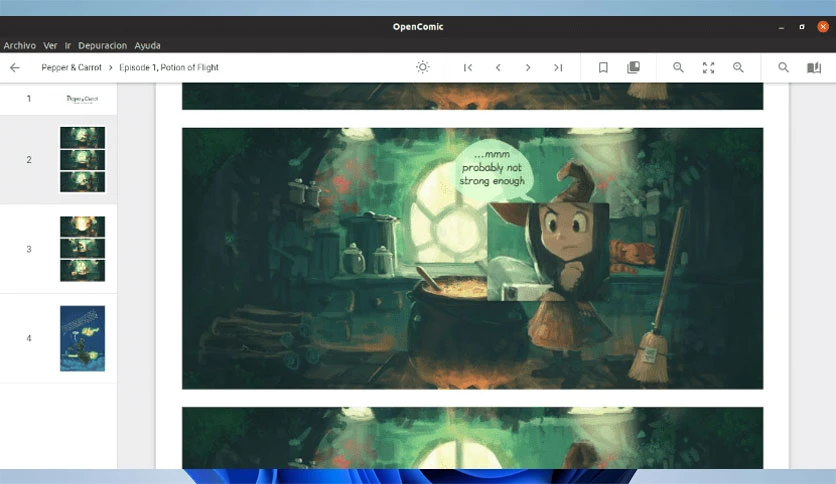Select the page 2 thumbnail
The width and height of the screenshot is (836, 484).
(82, 160)
